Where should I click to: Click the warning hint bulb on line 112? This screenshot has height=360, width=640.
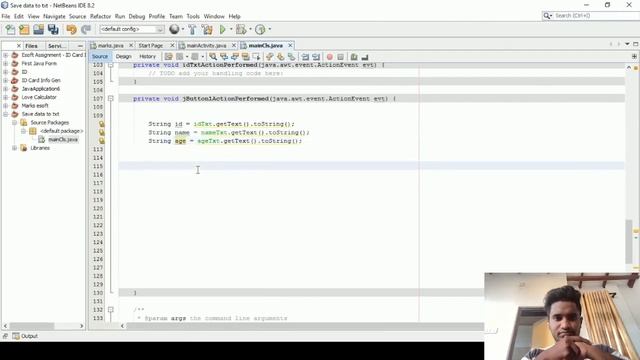[x=102, y=141]
